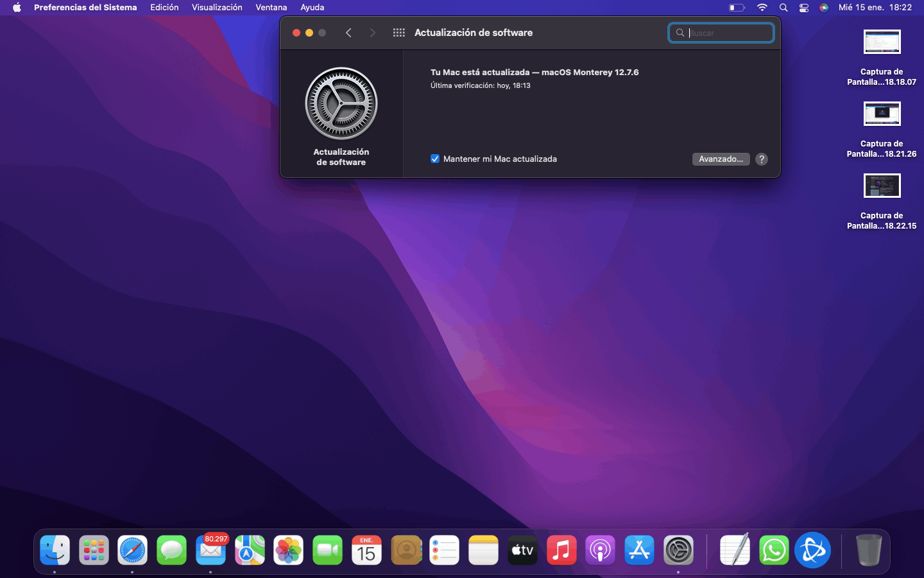Open the Notes app in the Dock
The height and width of the screenshot is (578, 924).
pyautogui.click(x=483, y=550)
